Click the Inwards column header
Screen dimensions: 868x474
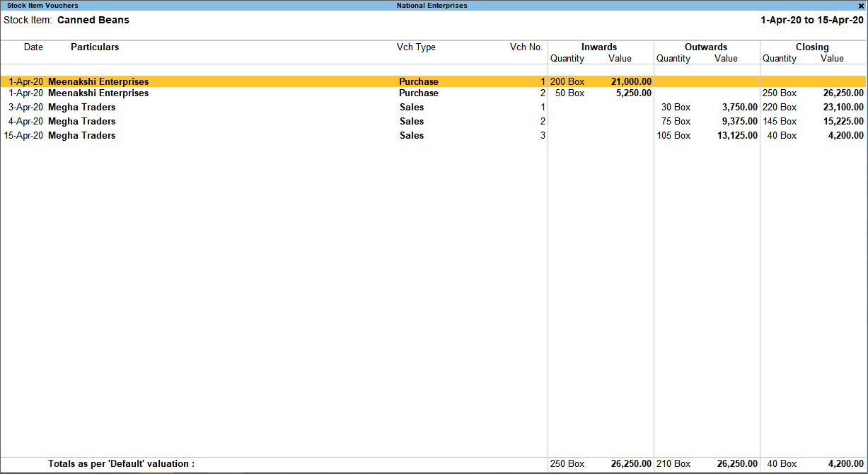point(599,47)
